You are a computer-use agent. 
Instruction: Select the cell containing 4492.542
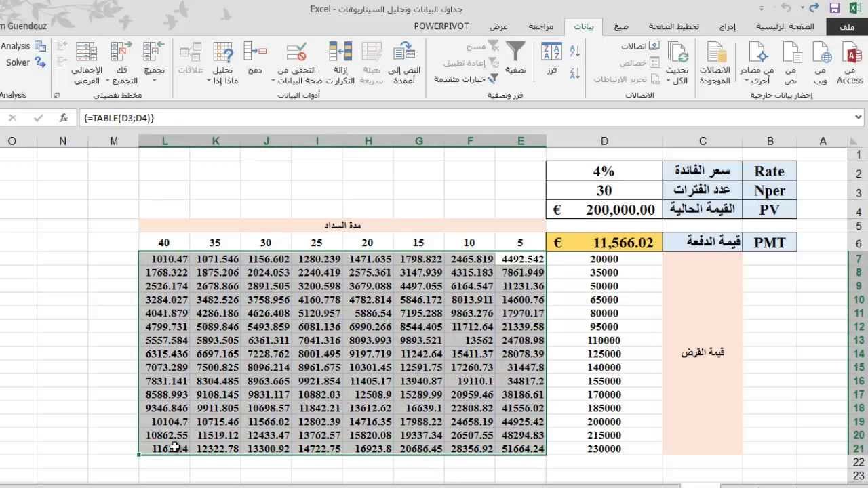tap(521, 259)
